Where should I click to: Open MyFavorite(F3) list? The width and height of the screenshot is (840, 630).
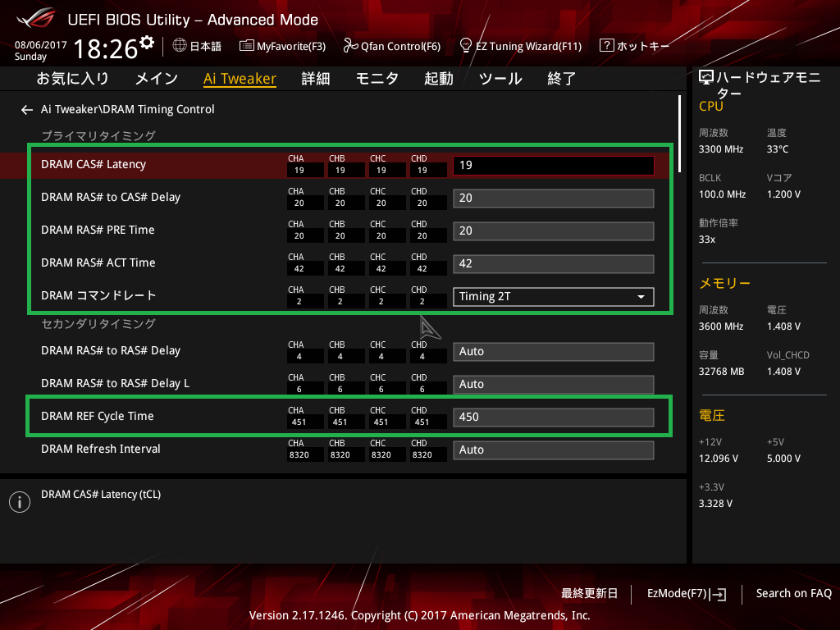point(282,46)
